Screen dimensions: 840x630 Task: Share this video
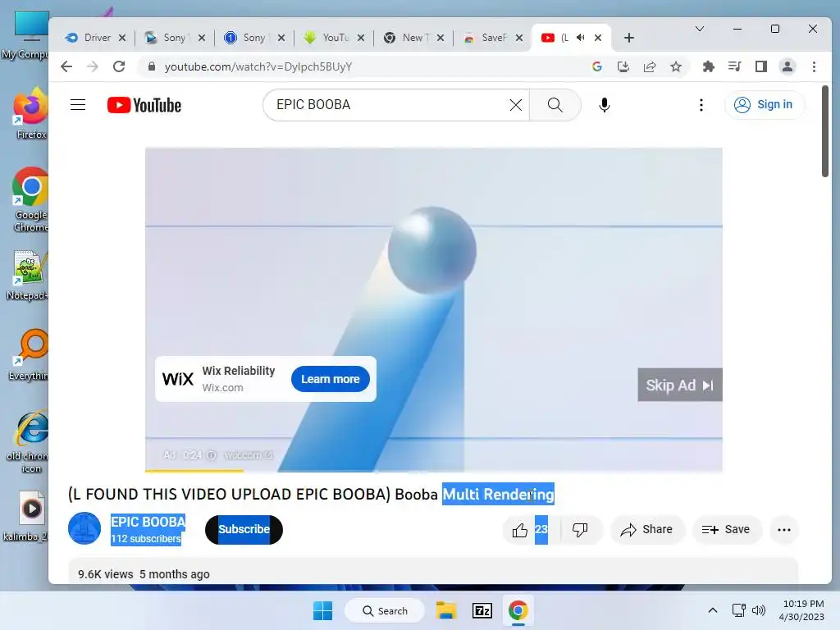coord(646,530)
